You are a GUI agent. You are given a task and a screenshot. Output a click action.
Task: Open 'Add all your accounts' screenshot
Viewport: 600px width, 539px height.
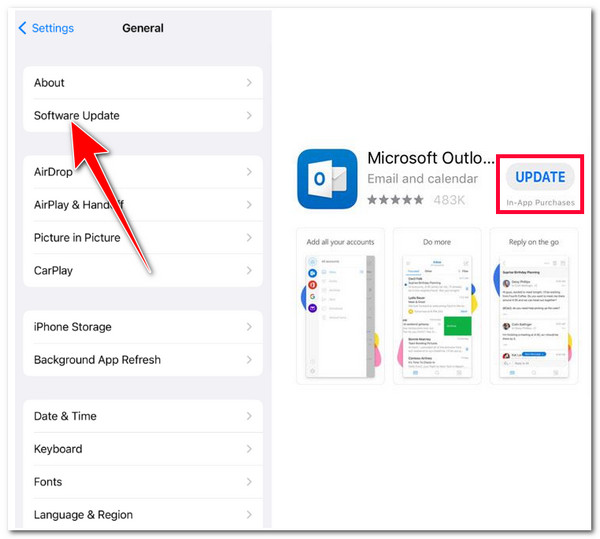(341, 306)
